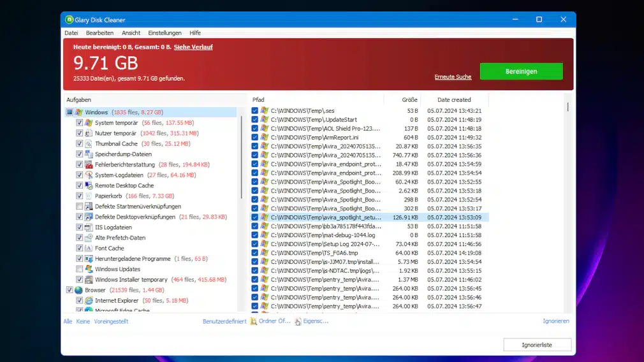This screenshot has height=362, width=644.
Task: Open the Hilfe menu
Action: [x=195, y=33]
